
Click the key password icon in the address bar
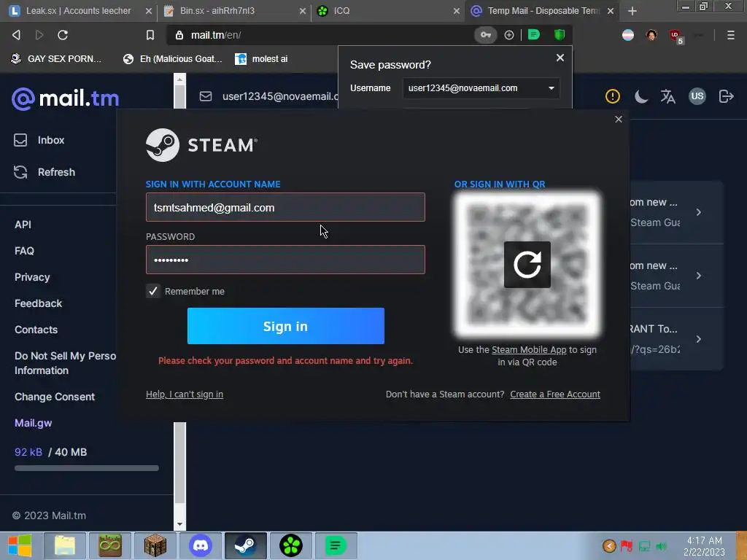[485, 35]
